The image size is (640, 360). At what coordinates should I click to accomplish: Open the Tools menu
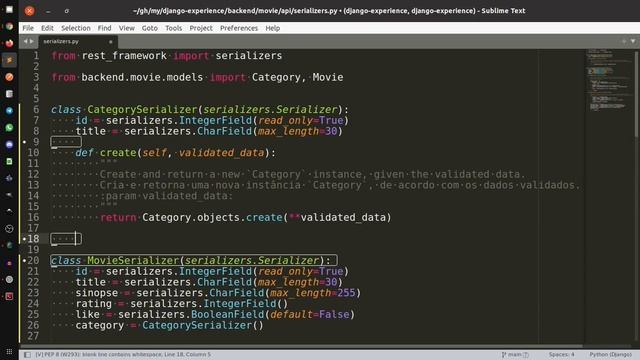point(173,28)
